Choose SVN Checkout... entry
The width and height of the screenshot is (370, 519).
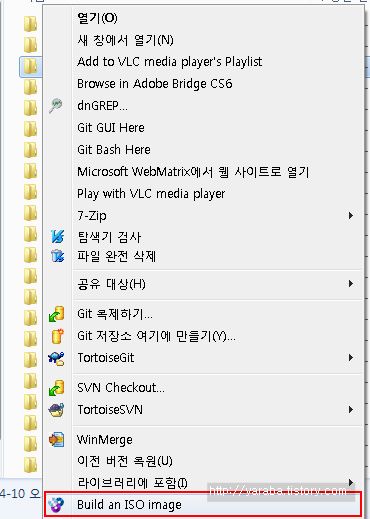(x=203, y=388)
